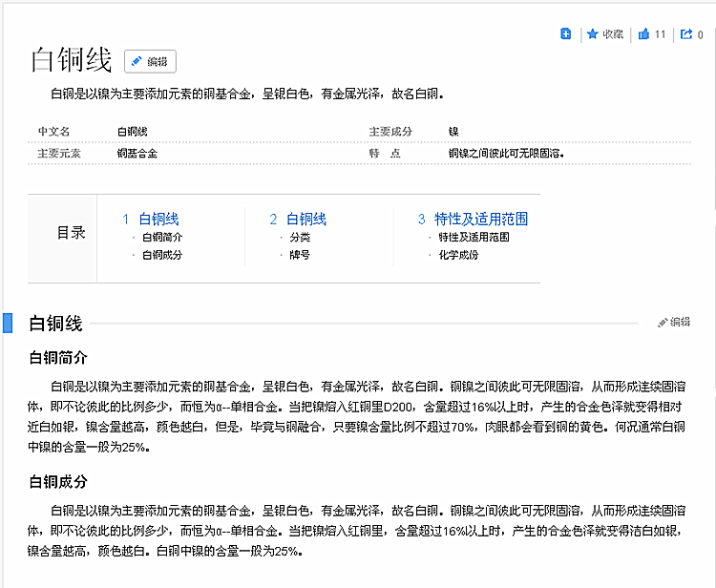Jump to 3 特性及适用范围 in the catalog

point(473,220)
